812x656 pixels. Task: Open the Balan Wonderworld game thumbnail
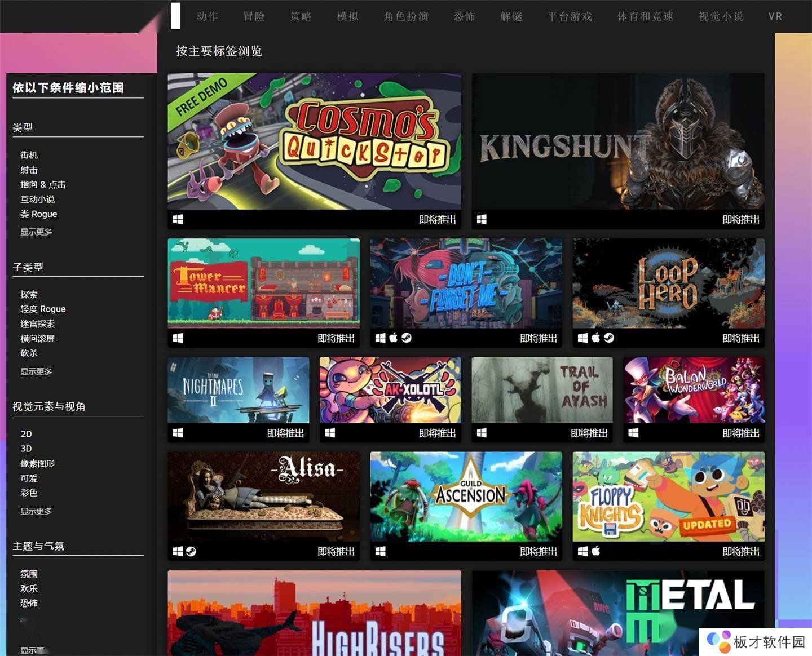(x=694, y=390)
